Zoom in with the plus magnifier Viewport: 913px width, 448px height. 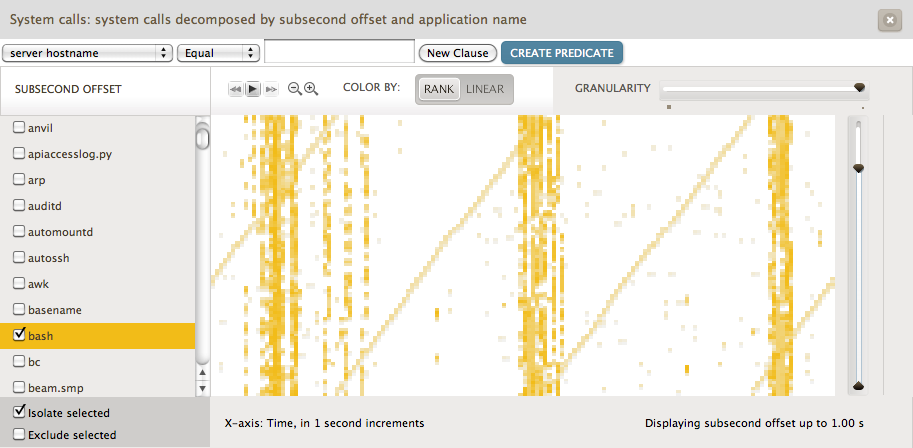coord(311,89)
